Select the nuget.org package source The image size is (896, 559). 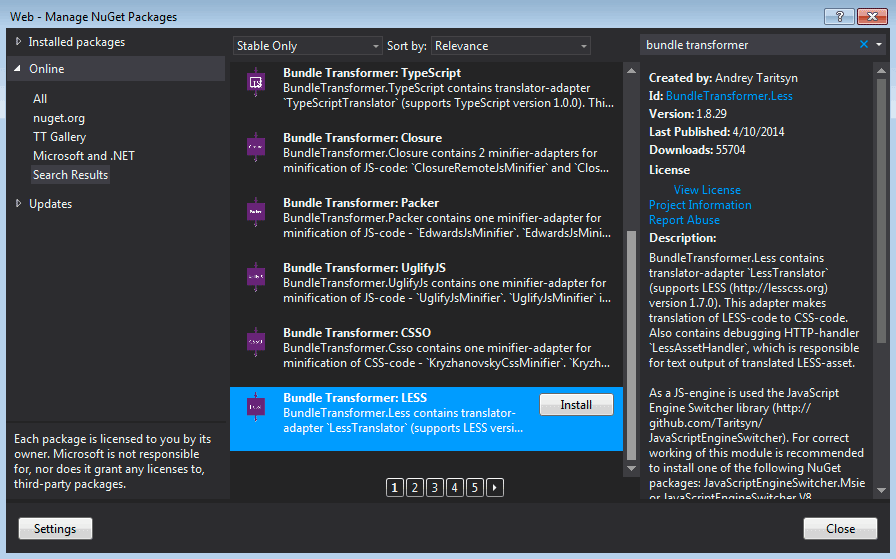(59, 118)
